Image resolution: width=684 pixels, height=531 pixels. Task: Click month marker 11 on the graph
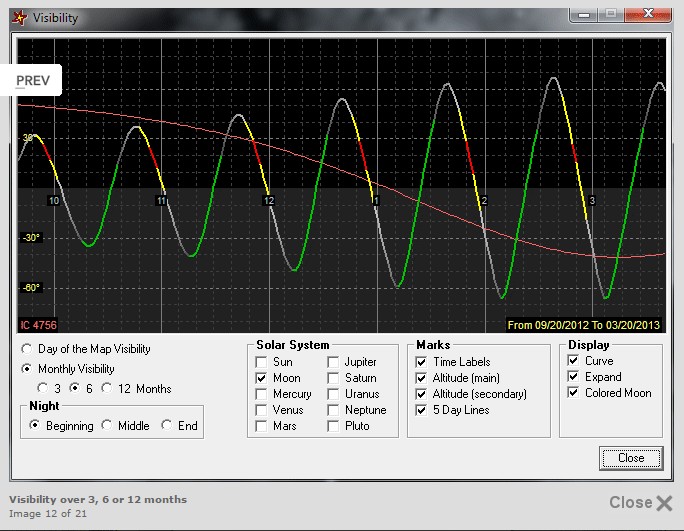coord(161,201)
